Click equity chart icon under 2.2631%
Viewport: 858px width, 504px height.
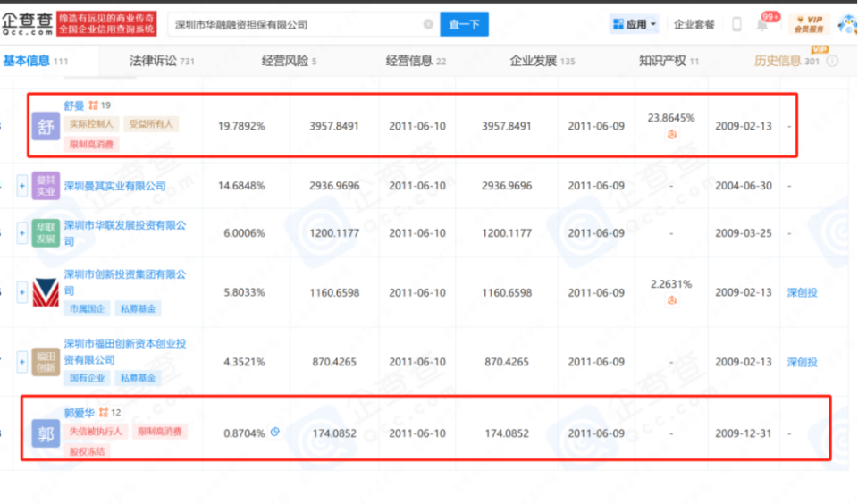coord(671,300)
